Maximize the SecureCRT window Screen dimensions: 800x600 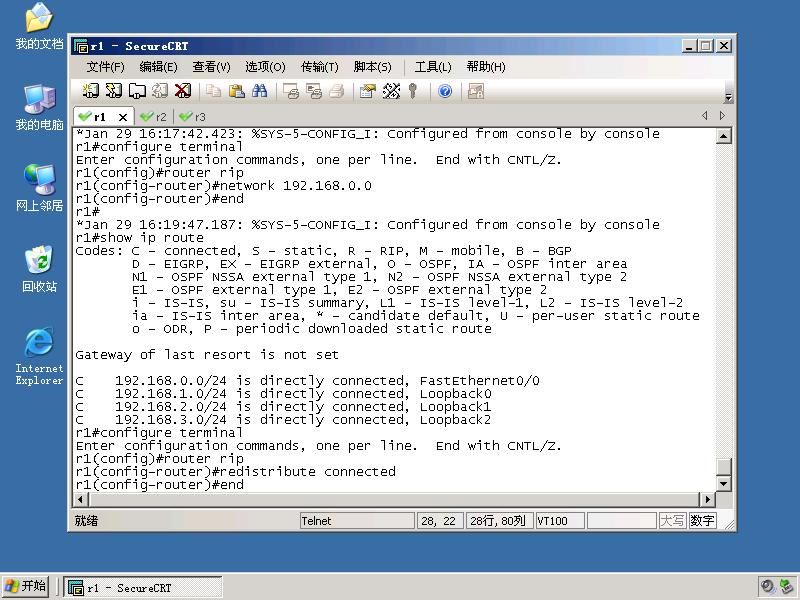(706, 46)
